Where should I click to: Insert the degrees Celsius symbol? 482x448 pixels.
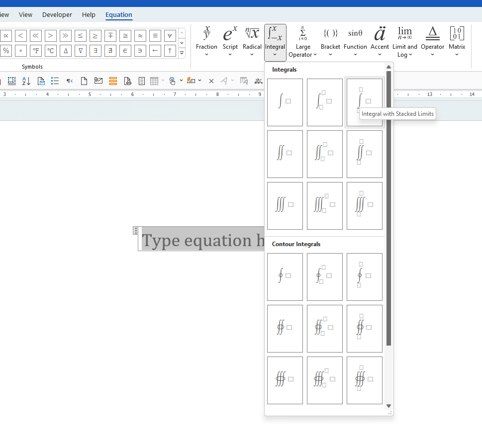(x=50, y=50)
